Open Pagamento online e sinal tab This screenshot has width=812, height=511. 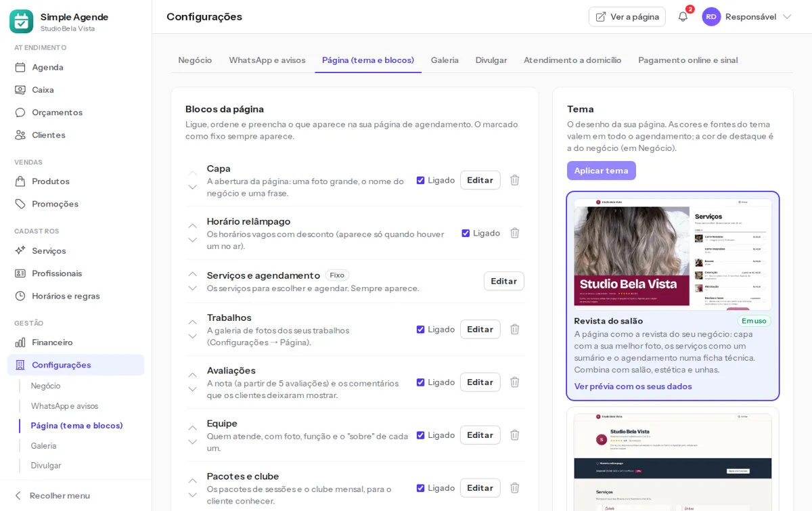(688, 60)
